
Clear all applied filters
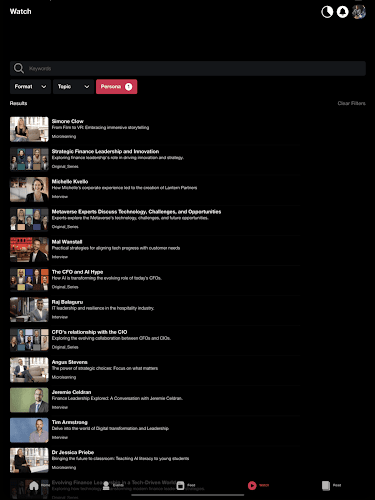pyautogui.click(x=351, y=103)
